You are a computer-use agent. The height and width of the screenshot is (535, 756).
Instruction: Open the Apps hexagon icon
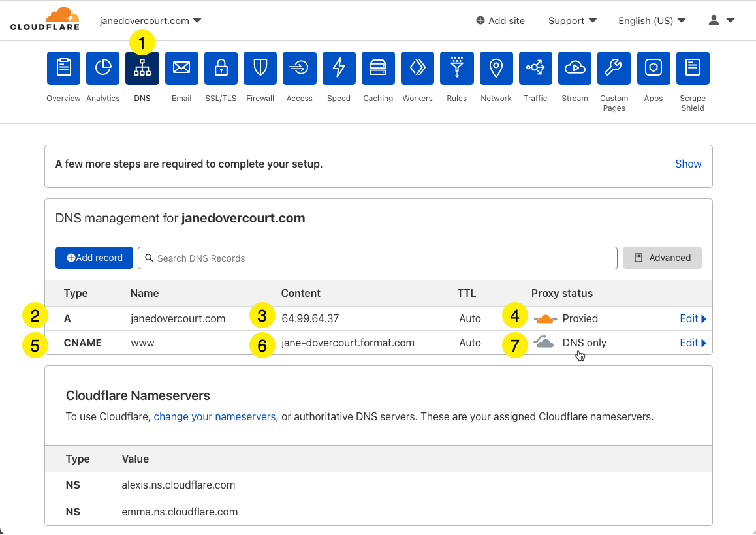[x=654, y=68]
